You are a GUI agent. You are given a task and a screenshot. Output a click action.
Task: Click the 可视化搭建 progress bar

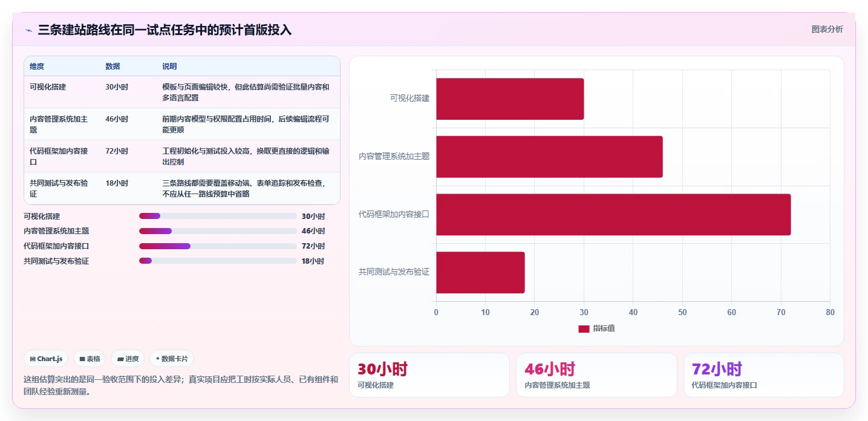(218, 216)
